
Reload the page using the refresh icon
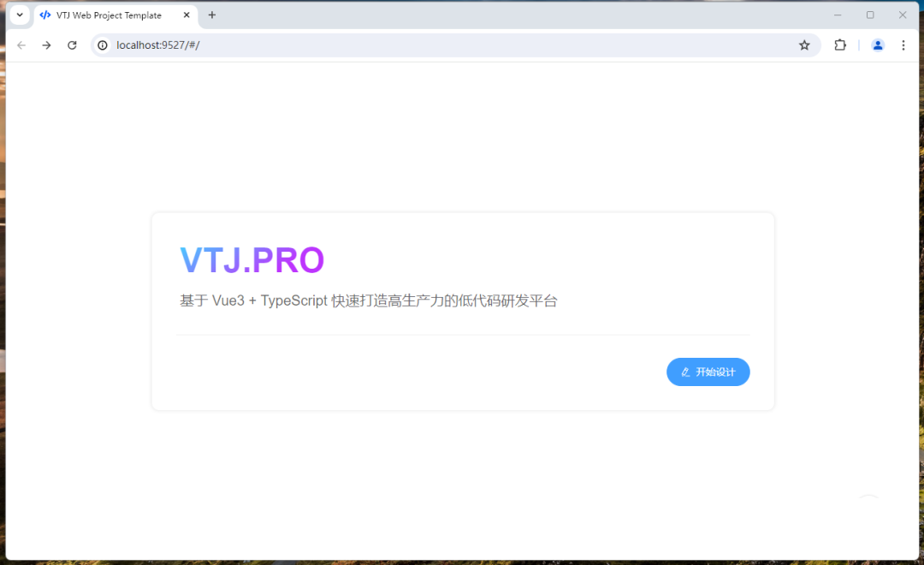pos(72,45)
